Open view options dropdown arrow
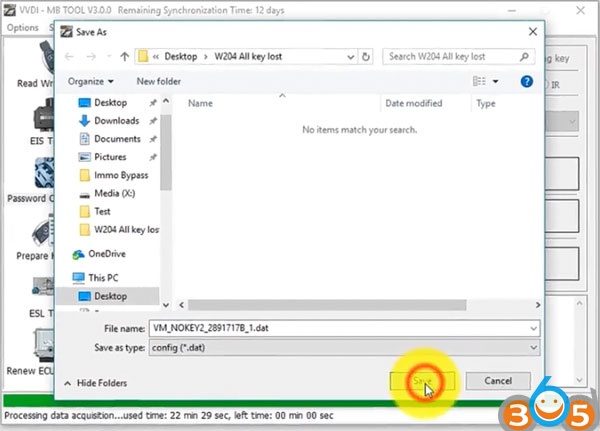Image resolution: width=600 pixels, height=431 pixels. click(495, 81)
